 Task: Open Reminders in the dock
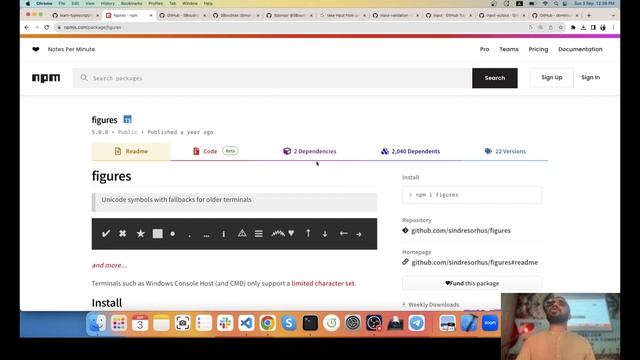204,323
